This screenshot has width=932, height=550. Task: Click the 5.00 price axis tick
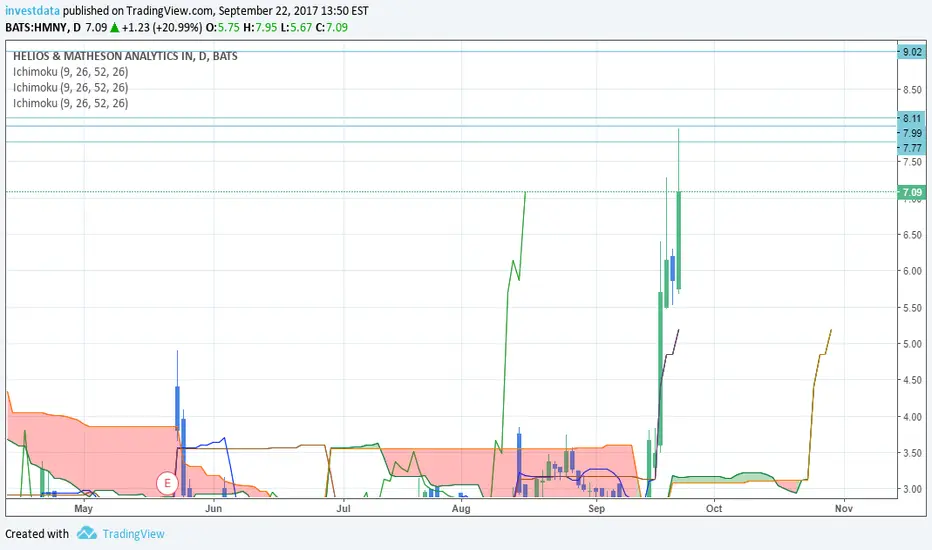[x=912, y=344]
